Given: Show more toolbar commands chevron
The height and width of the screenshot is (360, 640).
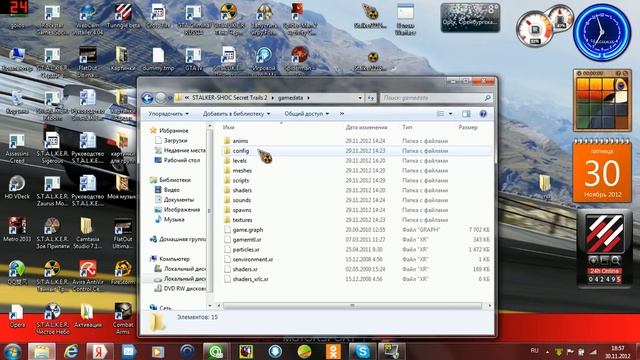Looking at the screenshot, I should point(342,114).
